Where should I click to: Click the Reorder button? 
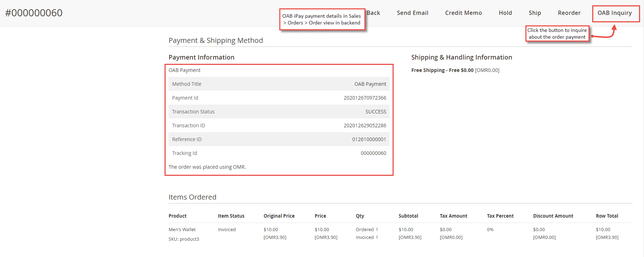point(569,13)
